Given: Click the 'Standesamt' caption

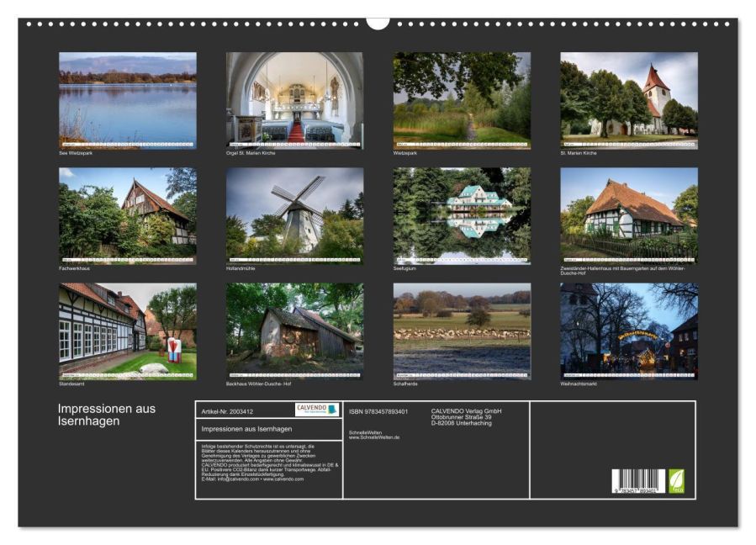Looking at the screenshot, I should 71,384.
